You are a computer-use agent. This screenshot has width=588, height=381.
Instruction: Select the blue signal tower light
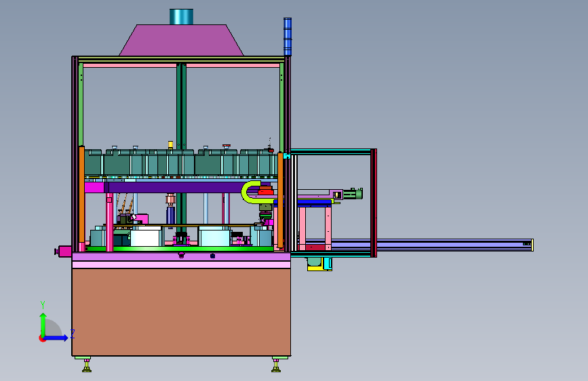tap(288, 37)
